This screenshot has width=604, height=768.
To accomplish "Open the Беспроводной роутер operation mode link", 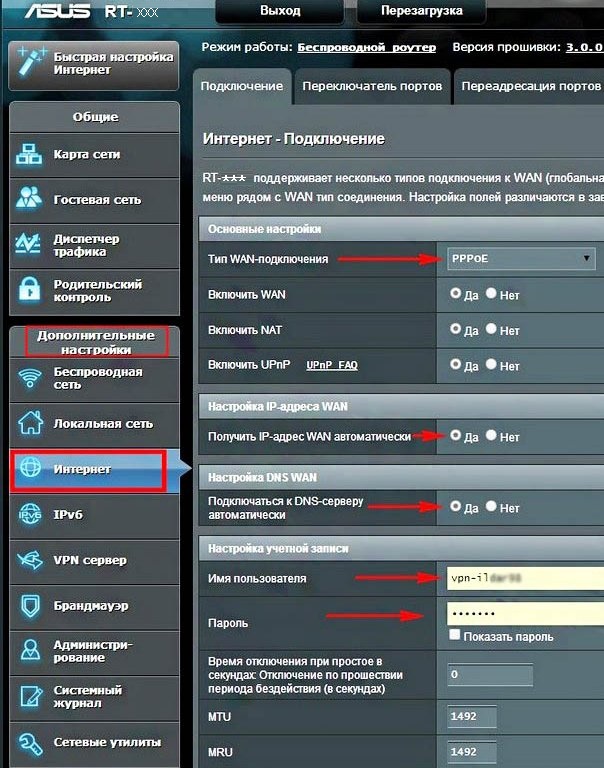I will click(366, 48).
